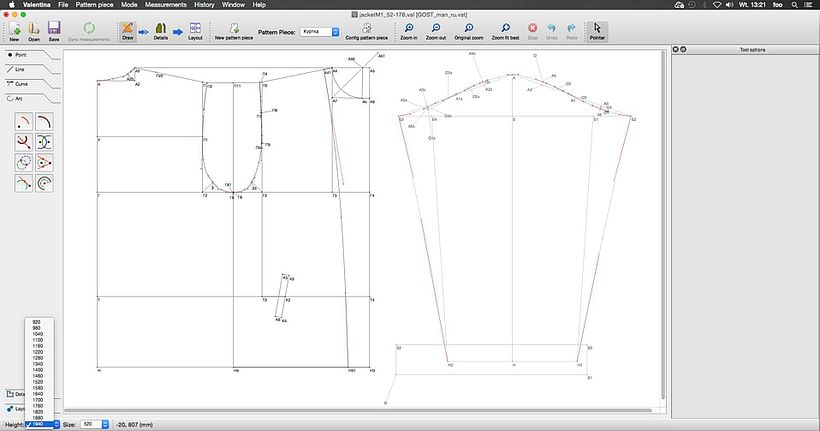Select the arc with center point tool
Viewport: 820px width, 431px height.
coord(24,121)
